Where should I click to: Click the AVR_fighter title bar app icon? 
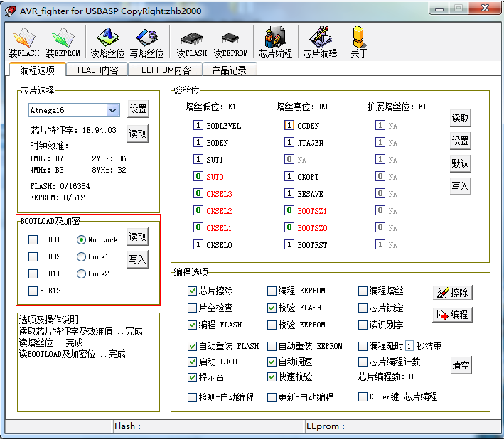coord(11,11)
